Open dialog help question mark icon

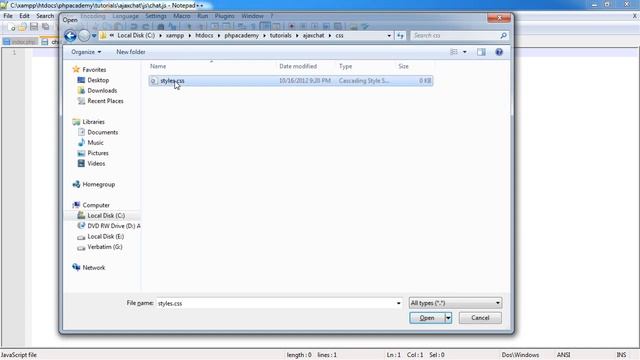(499, 52)
